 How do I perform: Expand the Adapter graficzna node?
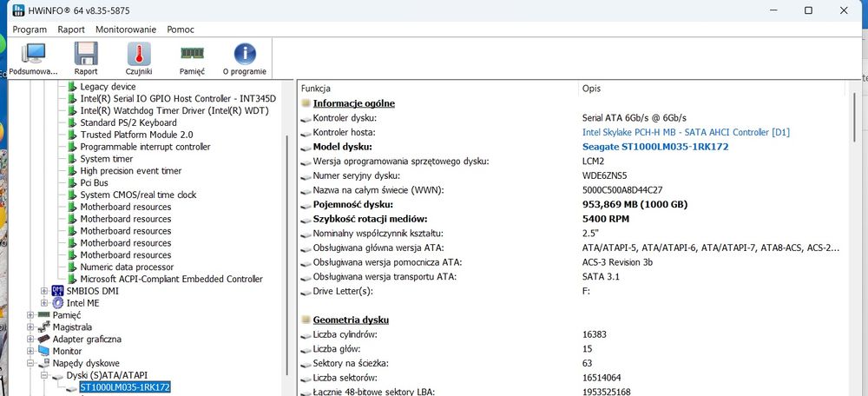[x=30, y=339]
